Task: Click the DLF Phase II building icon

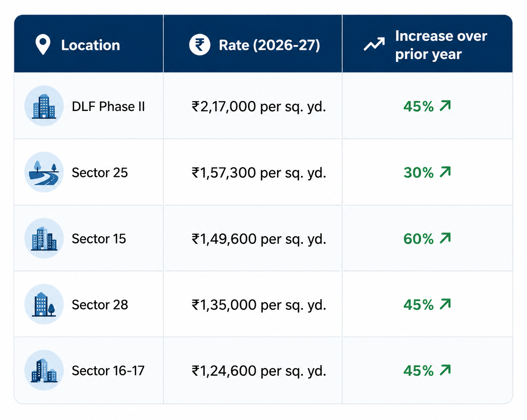Action: pos(44,106)
